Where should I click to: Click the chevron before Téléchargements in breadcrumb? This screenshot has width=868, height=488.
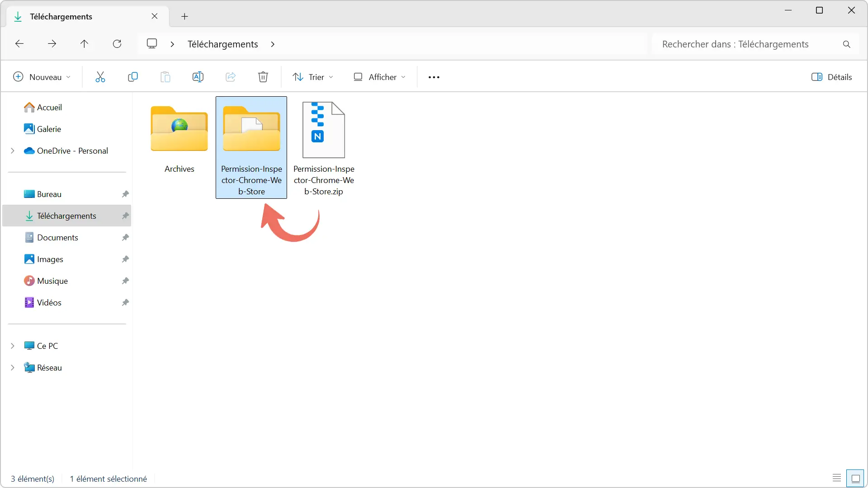172,44
